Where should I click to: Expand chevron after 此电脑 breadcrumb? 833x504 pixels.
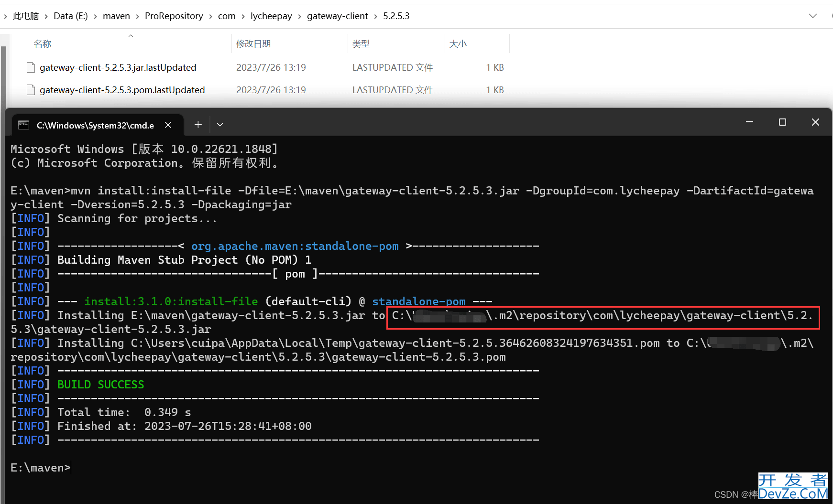point(46,16)
